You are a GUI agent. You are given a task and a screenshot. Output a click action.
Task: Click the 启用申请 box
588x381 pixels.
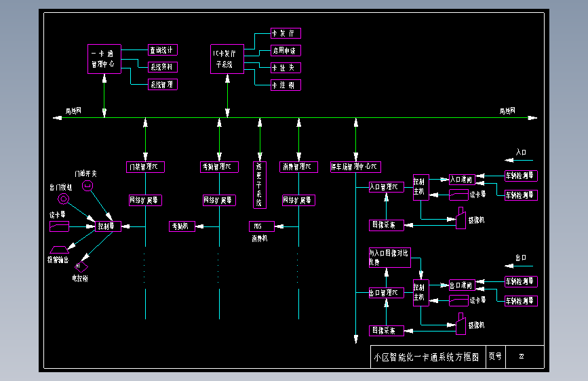pyautogui.click(x=286, y=50)
